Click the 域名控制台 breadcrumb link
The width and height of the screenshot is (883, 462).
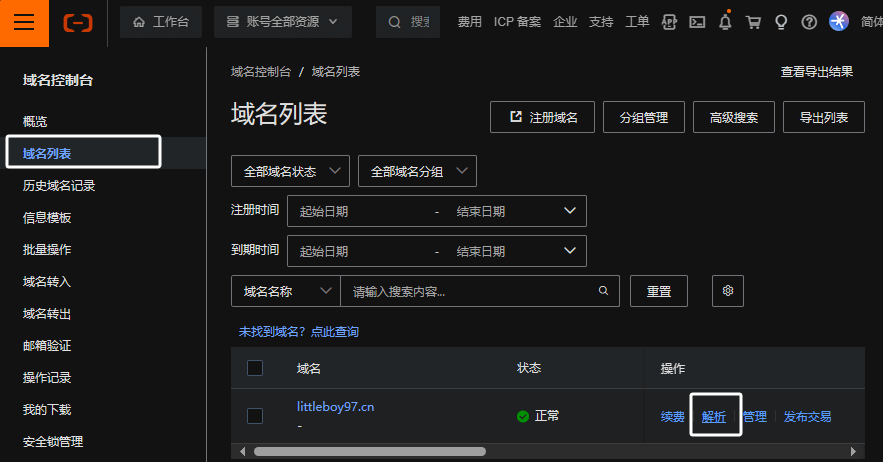click(x=261, y=72)
